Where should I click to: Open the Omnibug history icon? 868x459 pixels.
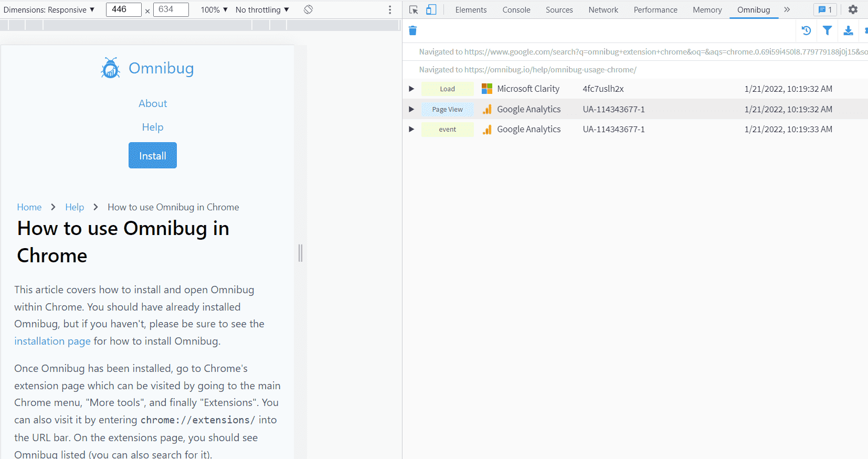pos(807,30)
